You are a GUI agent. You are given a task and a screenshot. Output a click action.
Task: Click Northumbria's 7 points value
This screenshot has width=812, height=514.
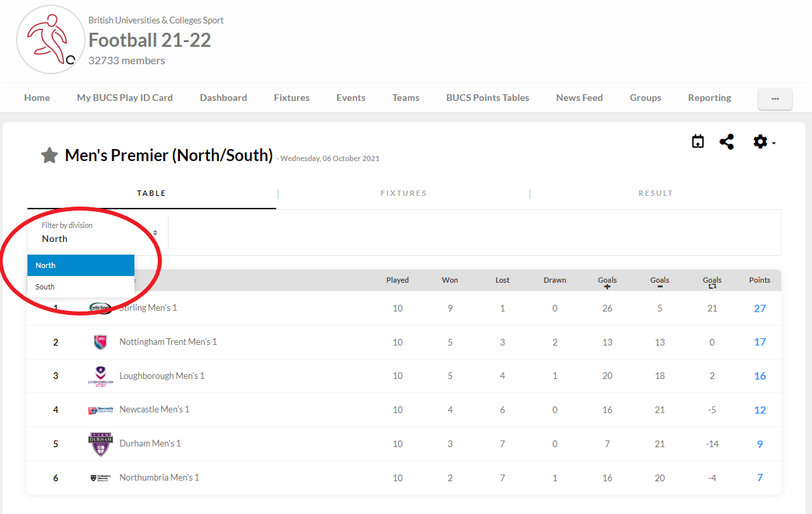(x=760, y=477)
